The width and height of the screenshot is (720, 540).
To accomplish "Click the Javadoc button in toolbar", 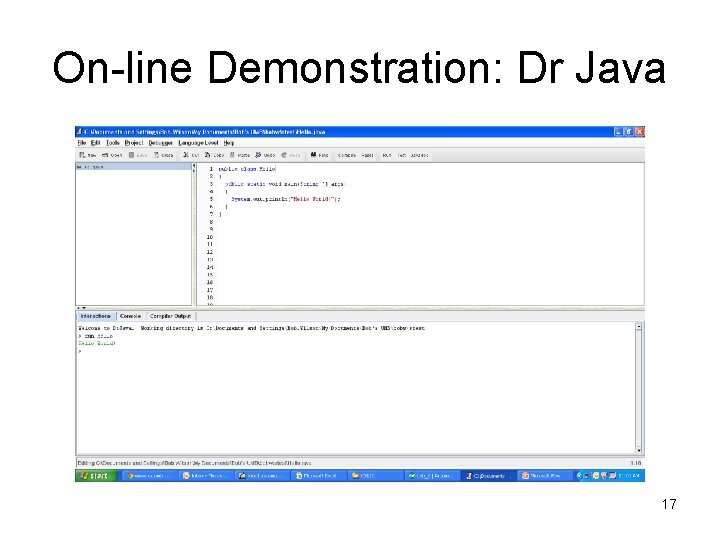I will (419, 155).
